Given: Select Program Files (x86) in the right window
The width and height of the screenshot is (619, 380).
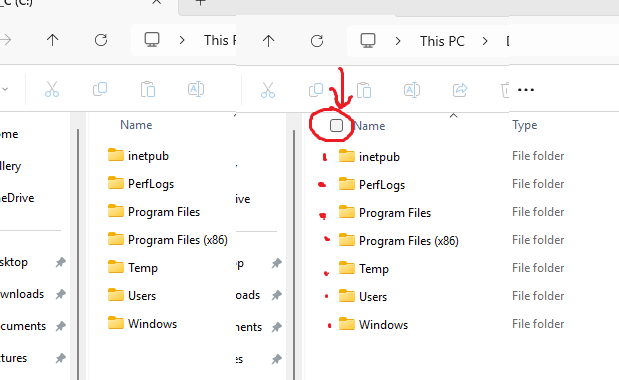Looking at the screenshot, I should pos(399,240).
